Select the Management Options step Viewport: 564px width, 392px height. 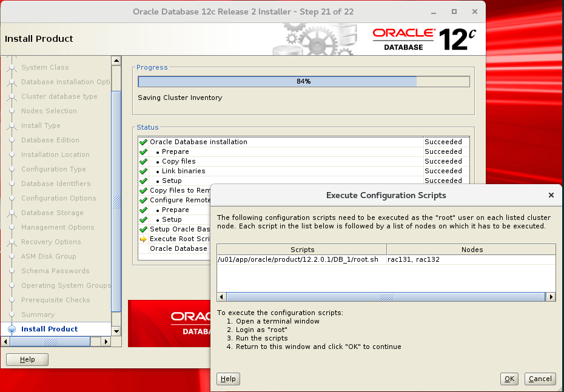click(58, 227)
